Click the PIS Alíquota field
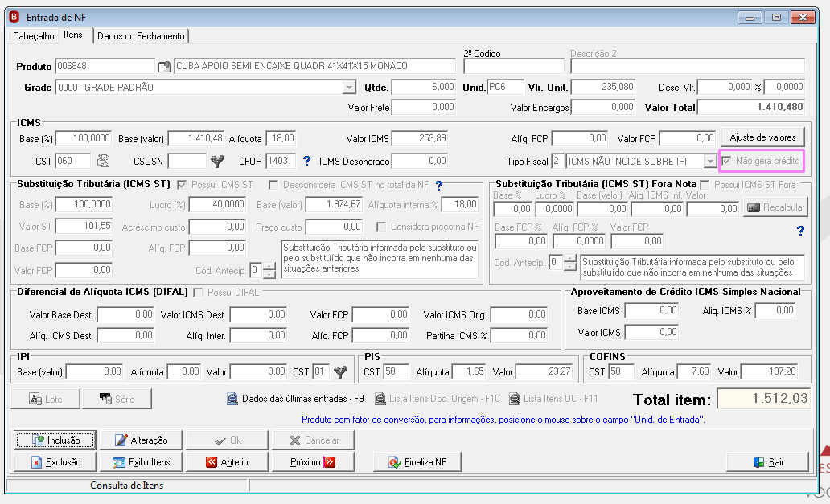The image size is (830, 504). pos(469,372)
